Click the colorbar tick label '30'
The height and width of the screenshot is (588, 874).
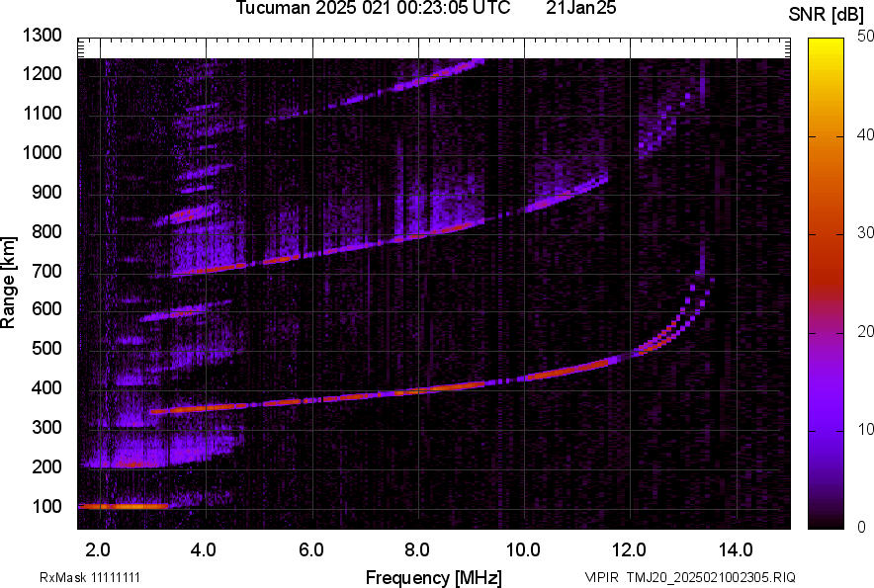click(866, 233)
